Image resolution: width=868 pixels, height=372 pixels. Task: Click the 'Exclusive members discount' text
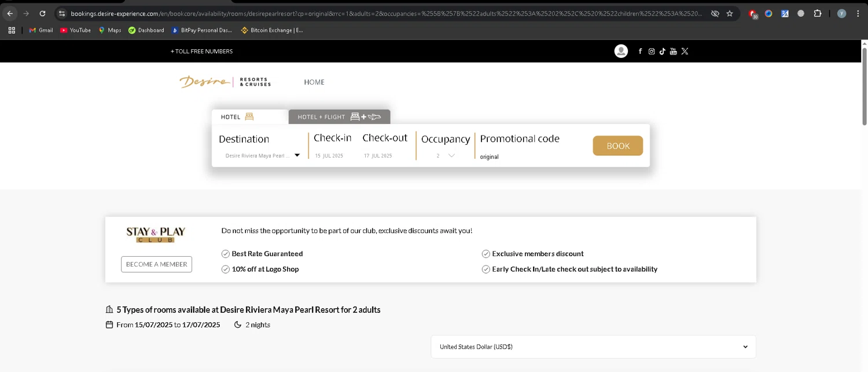[538, 254]
